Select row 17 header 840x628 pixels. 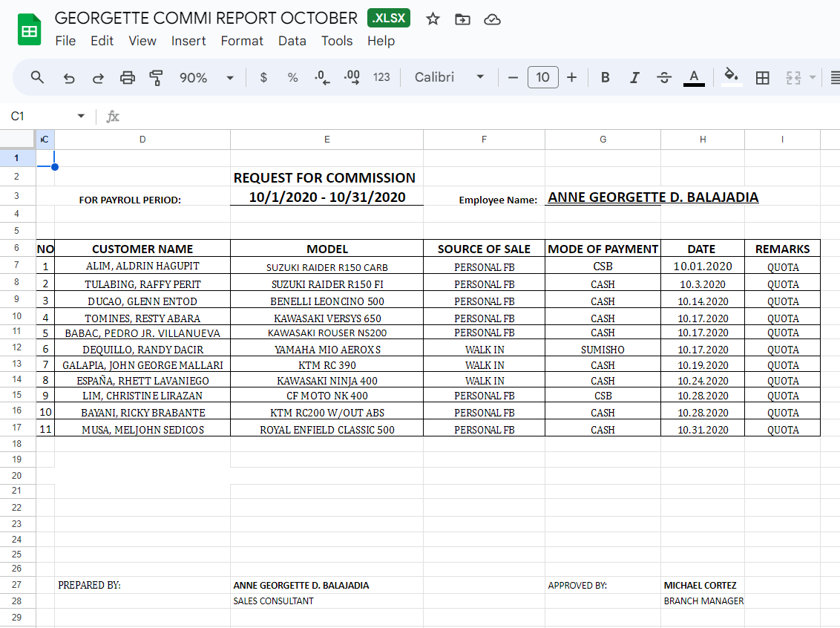16,428
